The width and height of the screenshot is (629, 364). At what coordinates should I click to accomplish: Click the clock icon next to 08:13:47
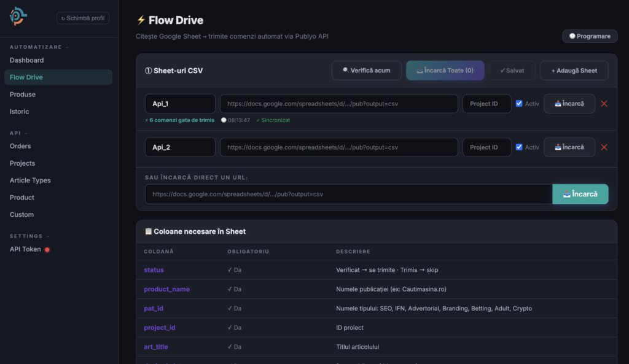(x=224, y=120)
